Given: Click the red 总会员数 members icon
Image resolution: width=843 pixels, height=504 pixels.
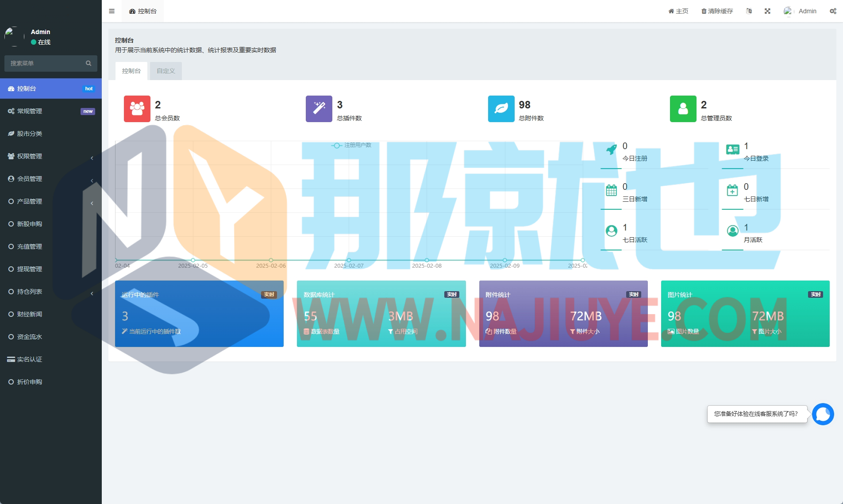Looking at the screenshot, I should pyautogui.click(x=137, y=109).
